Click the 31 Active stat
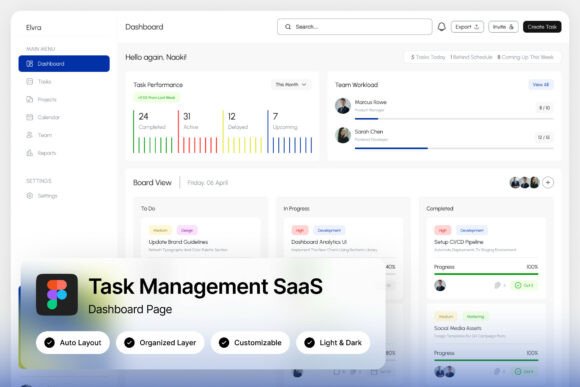 point(198,131)
